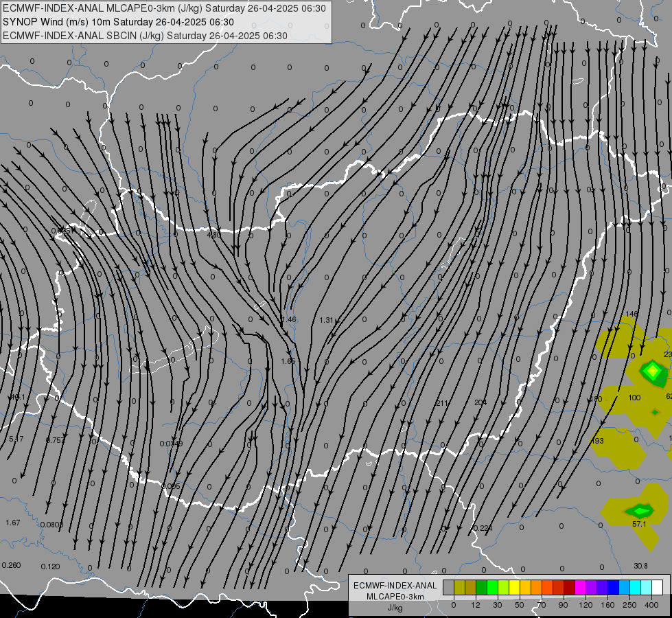Click the legend tick label '90'
The height and width of the screenshot is (618, 672).
[563, 605]
